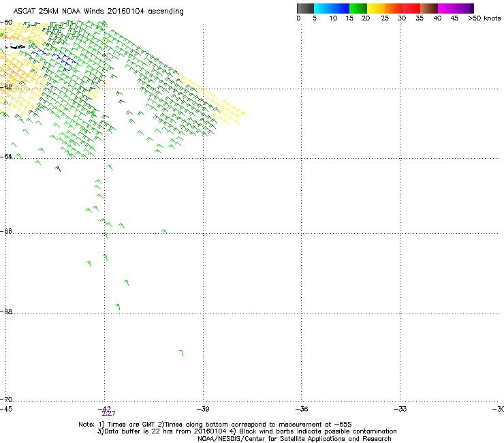
Task: Pick the yellow 20-25 knots legend segment
Action: coord(376,8)
